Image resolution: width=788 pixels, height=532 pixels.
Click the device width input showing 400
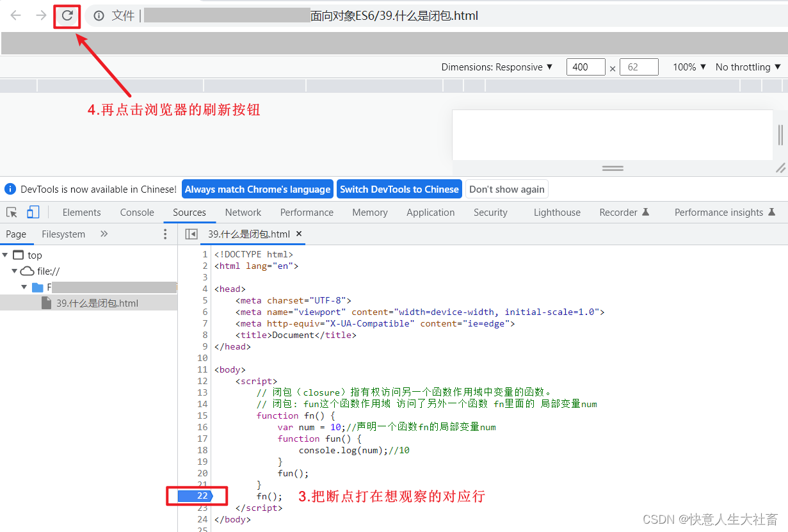(586, 67)
